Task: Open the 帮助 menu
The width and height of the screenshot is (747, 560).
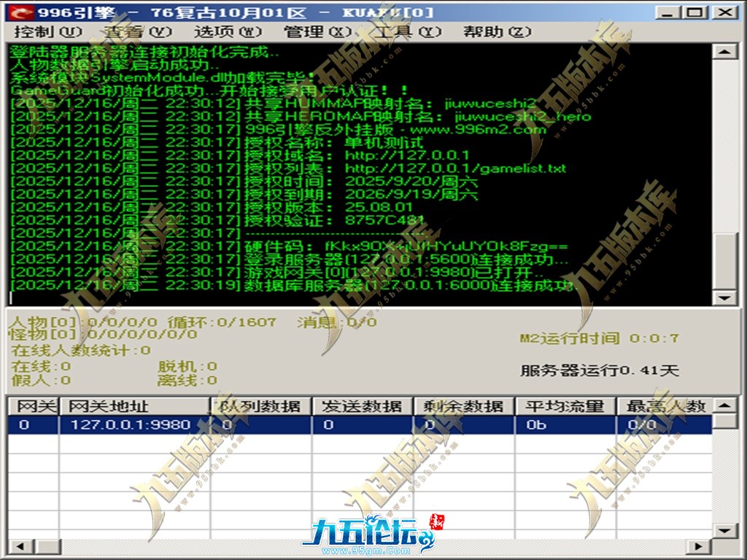Action: click(x=498, y=32)
